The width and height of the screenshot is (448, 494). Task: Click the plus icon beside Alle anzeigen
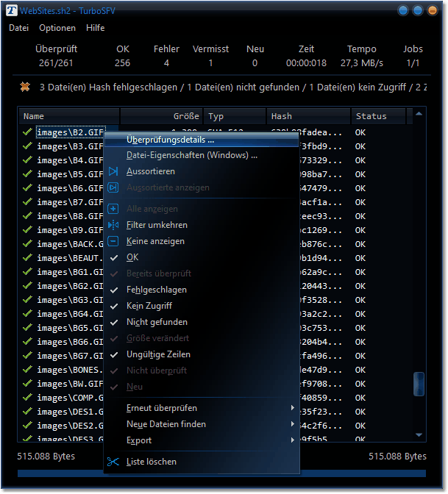click(x=113, y=209)
